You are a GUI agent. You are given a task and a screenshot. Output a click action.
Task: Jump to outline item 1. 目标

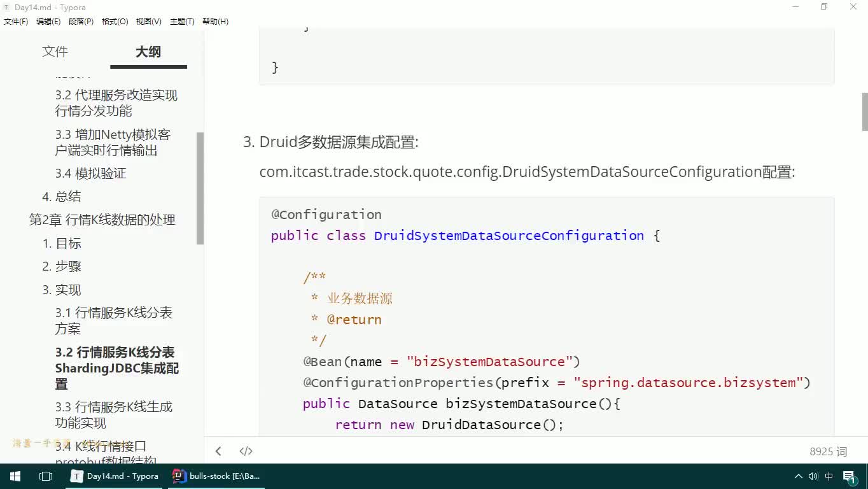click(62, 243)
